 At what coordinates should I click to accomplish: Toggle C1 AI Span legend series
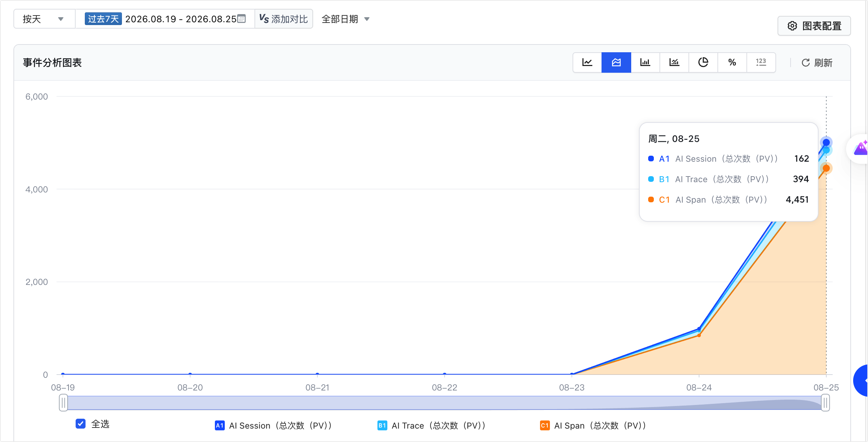pos(593,425)
